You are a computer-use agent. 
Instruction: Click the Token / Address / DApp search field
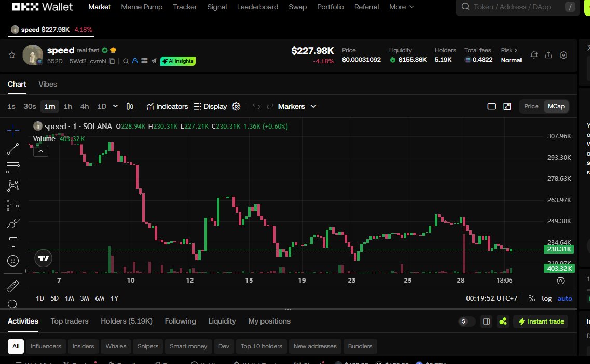[x=517, y=7]
